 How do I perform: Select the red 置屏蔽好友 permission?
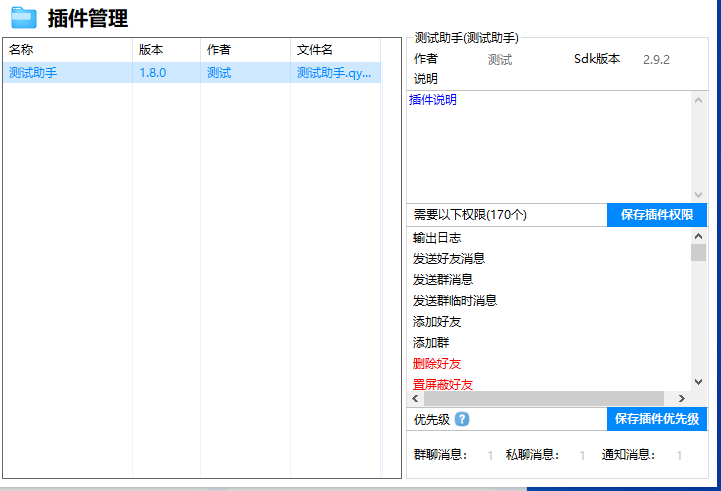[443, 384]
